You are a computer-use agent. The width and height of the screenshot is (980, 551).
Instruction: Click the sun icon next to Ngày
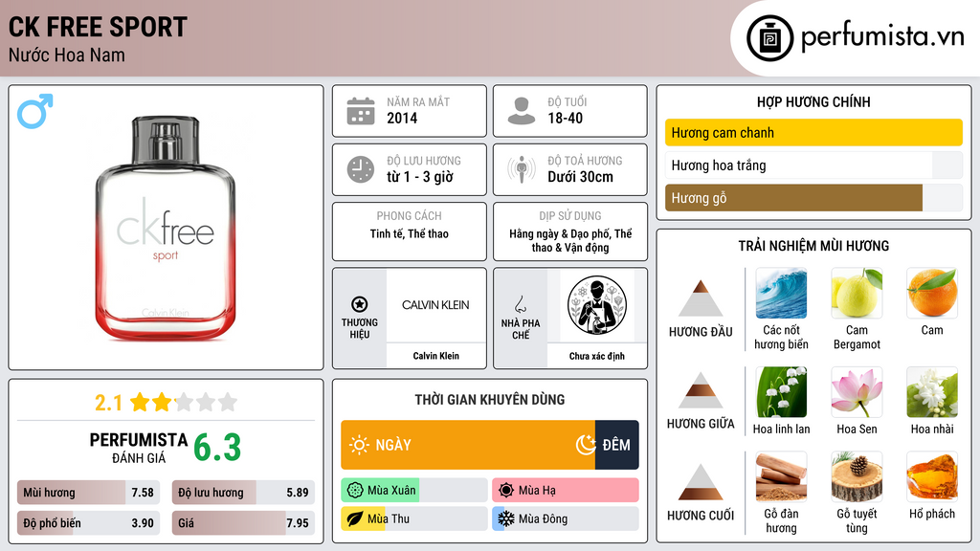coord(360,445)
